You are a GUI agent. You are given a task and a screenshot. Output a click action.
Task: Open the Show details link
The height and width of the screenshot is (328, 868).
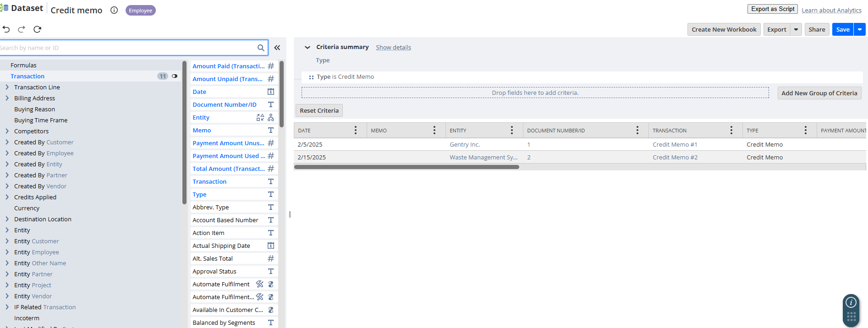[x=393, y=48]
